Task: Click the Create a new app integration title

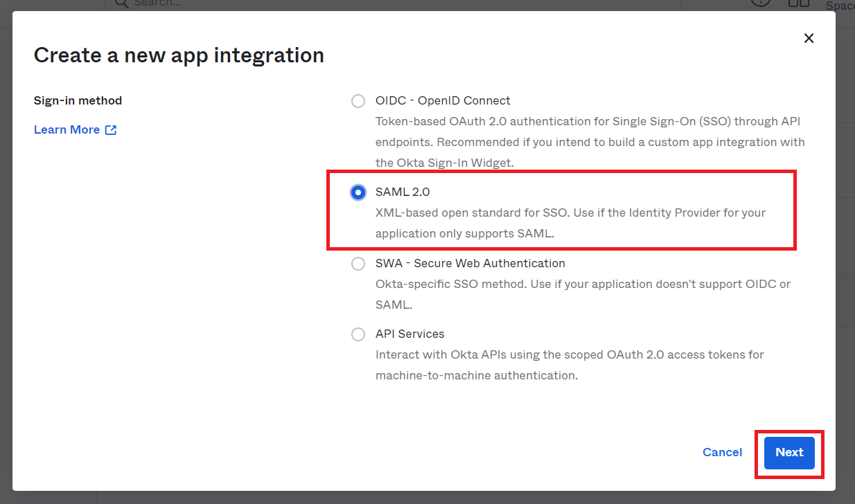Action: pos(179,55)
